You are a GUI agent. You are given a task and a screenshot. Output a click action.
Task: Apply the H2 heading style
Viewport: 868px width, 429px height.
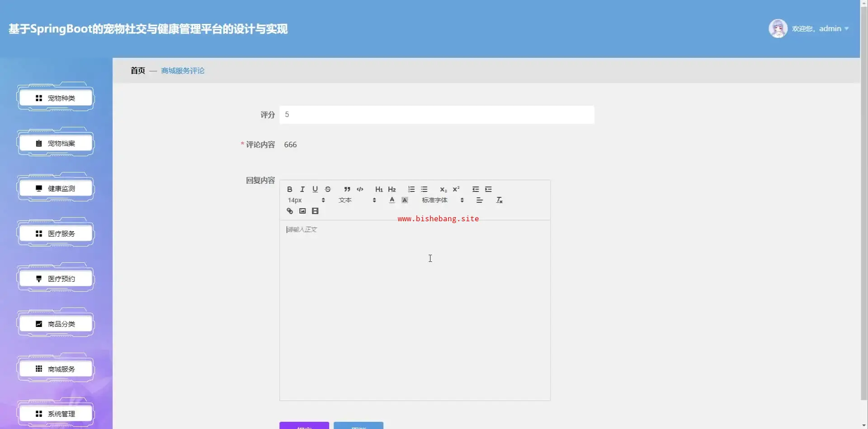[392, 189]
